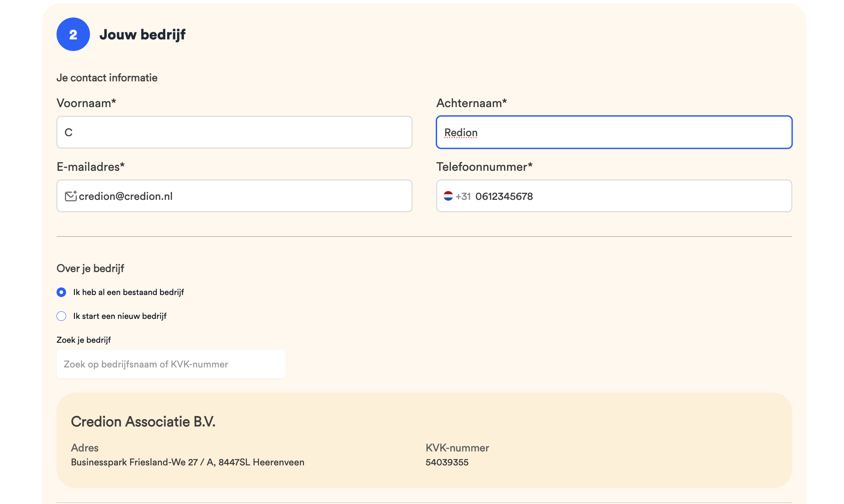Click the envelope icon in email field
This screenshot has width=844, height=504.
(70, 196)
